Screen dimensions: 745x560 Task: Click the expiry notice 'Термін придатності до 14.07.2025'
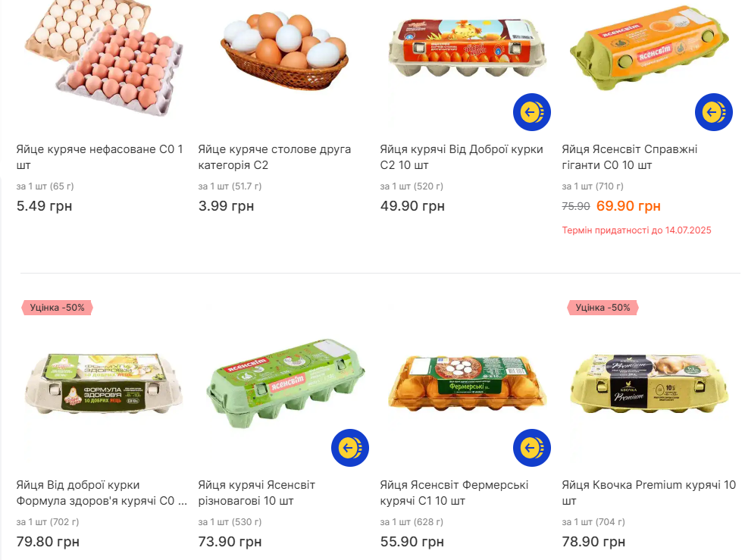(x=636, y=230)
